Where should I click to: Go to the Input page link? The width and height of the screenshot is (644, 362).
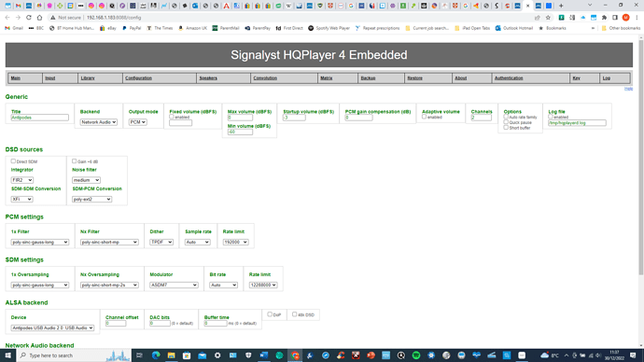tap(50, 78)
